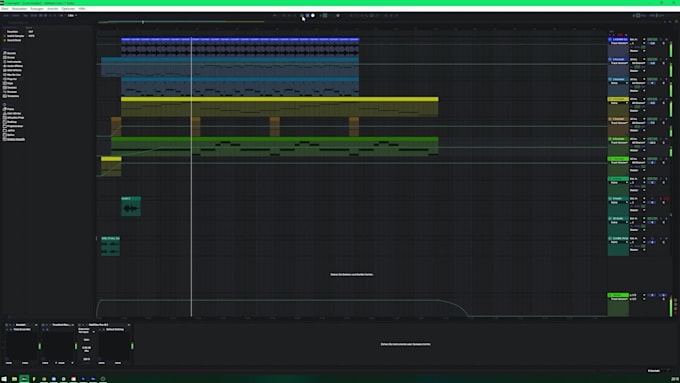Open the Bearbeiten menu

point(20,9)
